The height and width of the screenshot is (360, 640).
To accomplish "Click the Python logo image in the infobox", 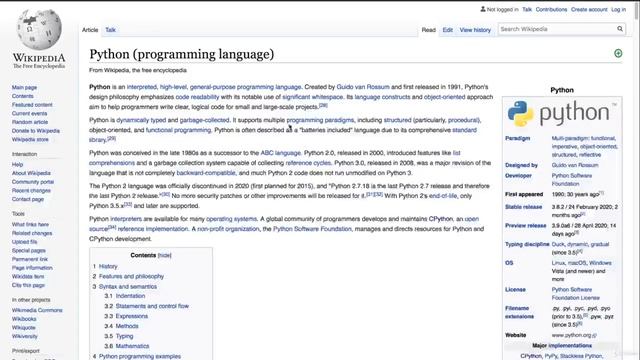I will [562, 113].
